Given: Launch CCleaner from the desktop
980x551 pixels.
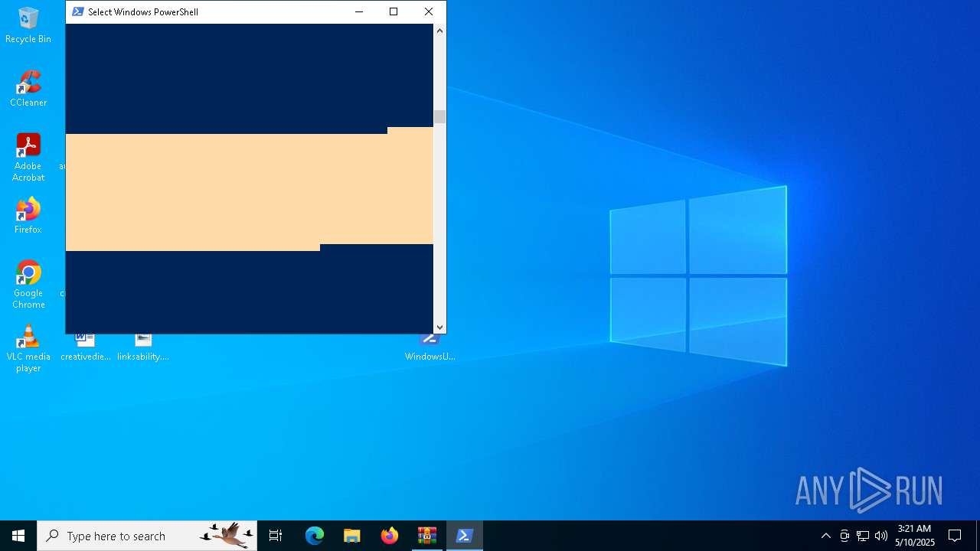Looking at the screenshot, I should (x=28, y=88).
